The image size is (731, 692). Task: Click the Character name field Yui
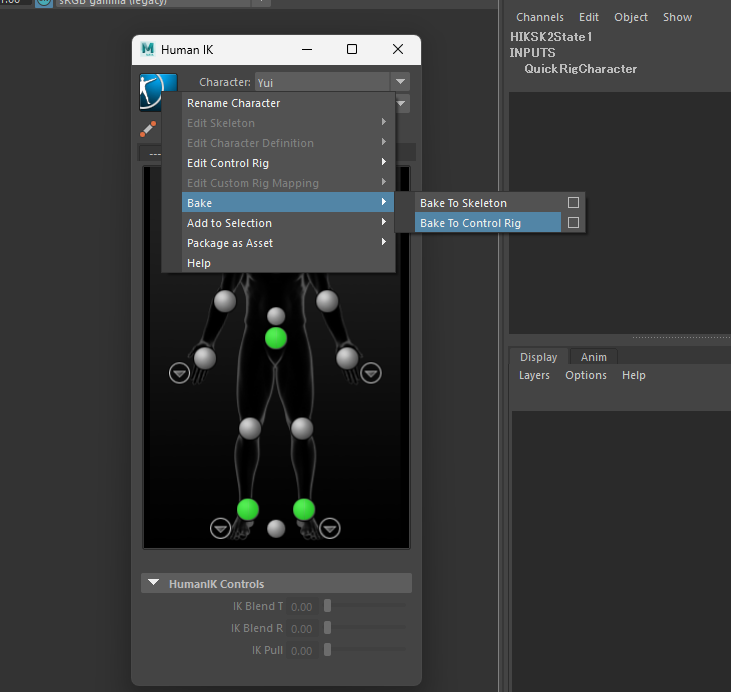point(322,82)
